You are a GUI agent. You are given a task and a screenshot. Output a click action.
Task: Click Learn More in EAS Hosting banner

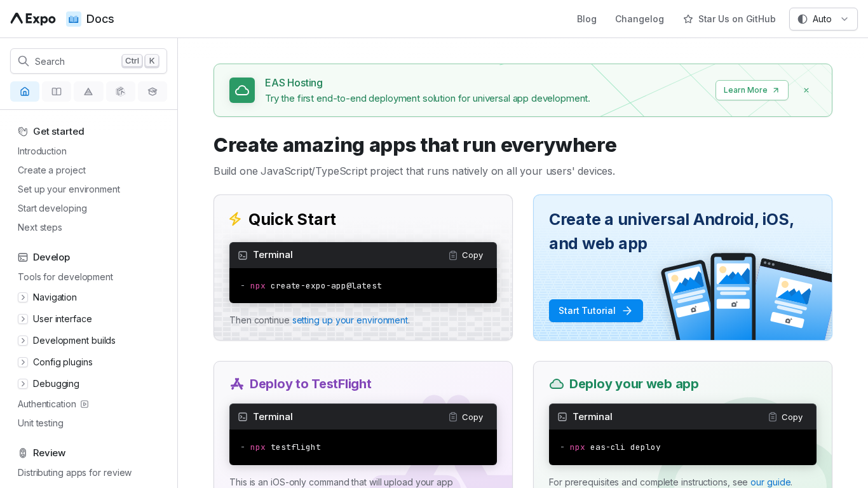752,90
